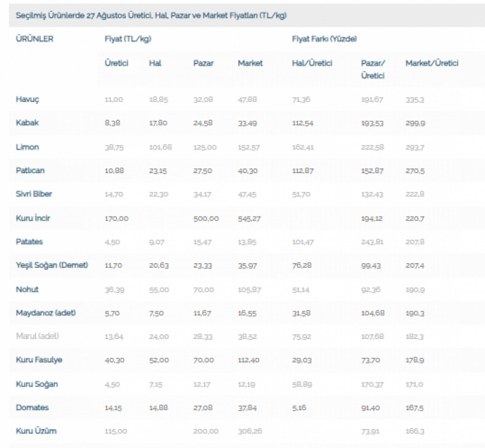Select the Pazar column header
The width and height of the screenshot is (485, 448).
[203, 63]
